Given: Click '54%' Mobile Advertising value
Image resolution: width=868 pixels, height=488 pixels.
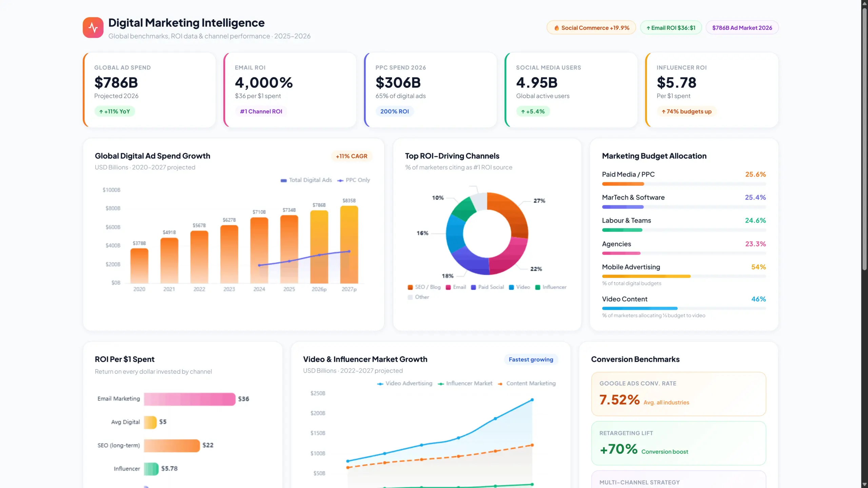Looking at the screenshot, I should pyautogui.click(x=758, y=267).
